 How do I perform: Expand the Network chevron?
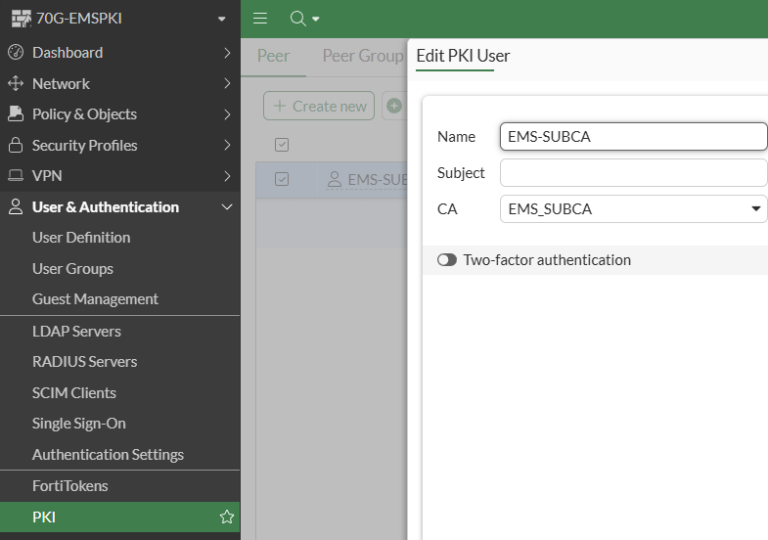pos(227,84)
